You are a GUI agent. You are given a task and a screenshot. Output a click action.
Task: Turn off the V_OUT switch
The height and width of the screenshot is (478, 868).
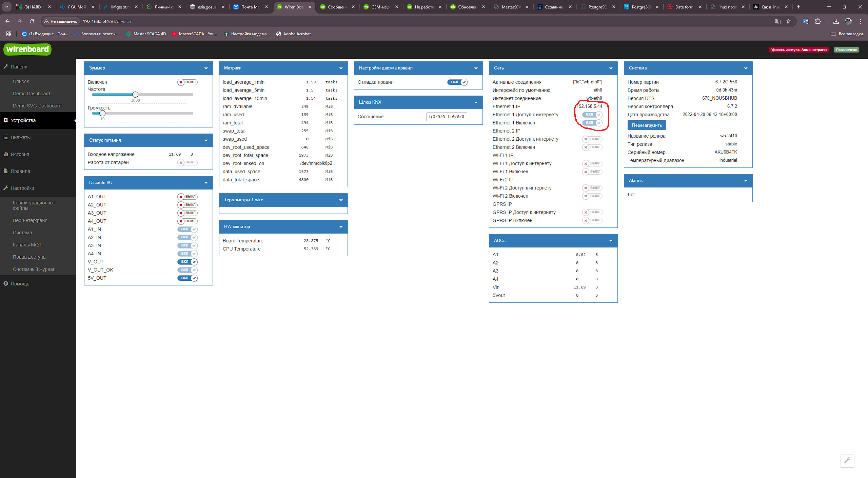click(187, 262)
